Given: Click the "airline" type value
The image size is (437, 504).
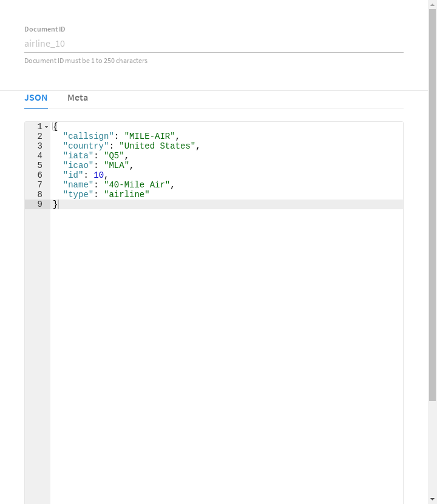Looking at the screenshot, I should (x=126, y=195).
